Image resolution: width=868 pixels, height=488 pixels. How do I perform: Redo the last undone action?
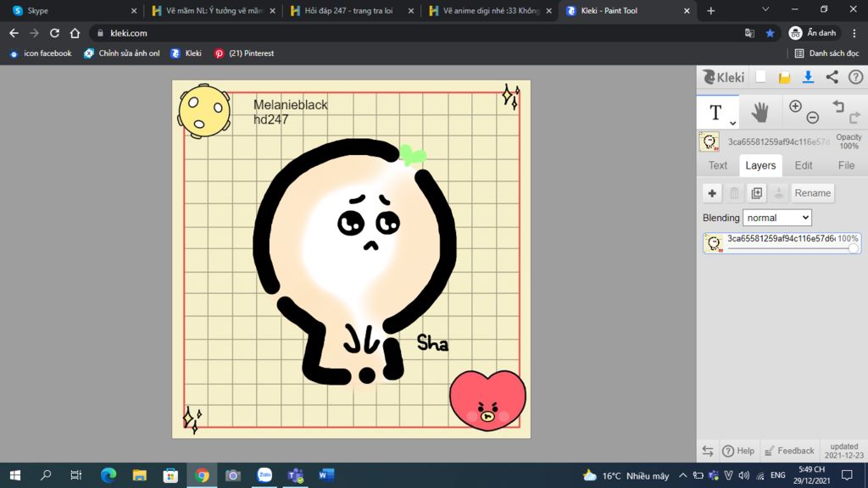tap(854, 117)
